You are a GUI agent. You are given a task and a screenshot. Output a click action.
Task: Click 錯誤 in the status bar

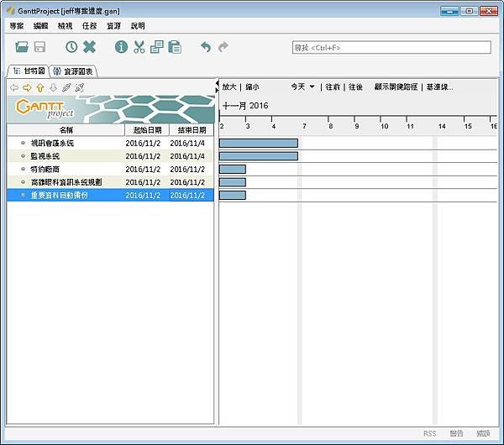pos(483,433)
